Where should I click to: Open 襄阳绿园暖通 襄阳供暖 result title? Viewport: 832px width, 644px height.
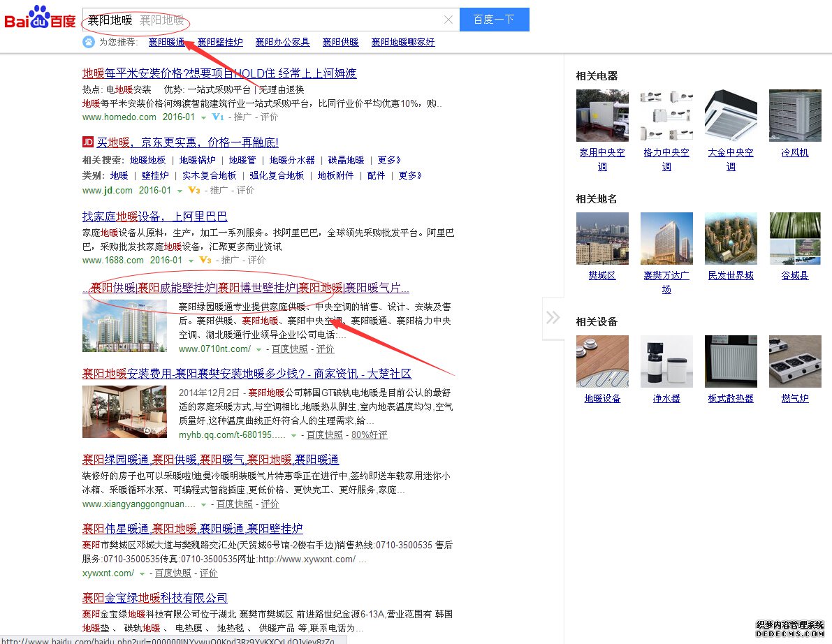point(211,460)
